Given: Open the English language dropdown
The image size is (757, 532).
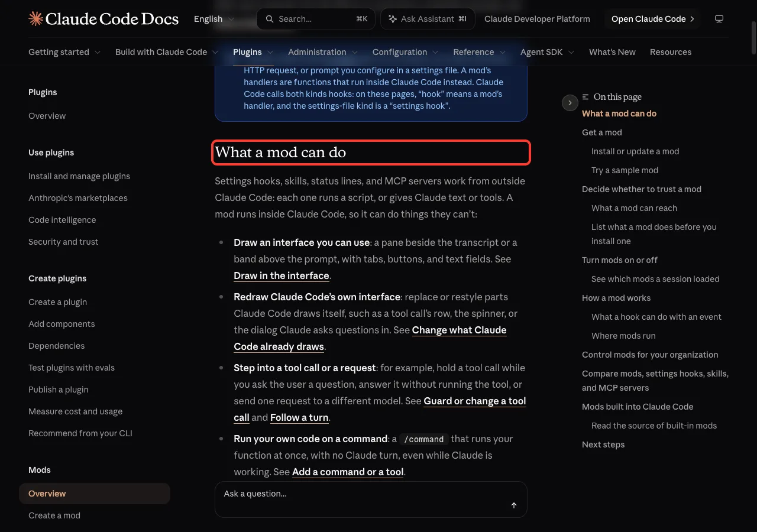Looking at the screenshot, I should point(214,19).
